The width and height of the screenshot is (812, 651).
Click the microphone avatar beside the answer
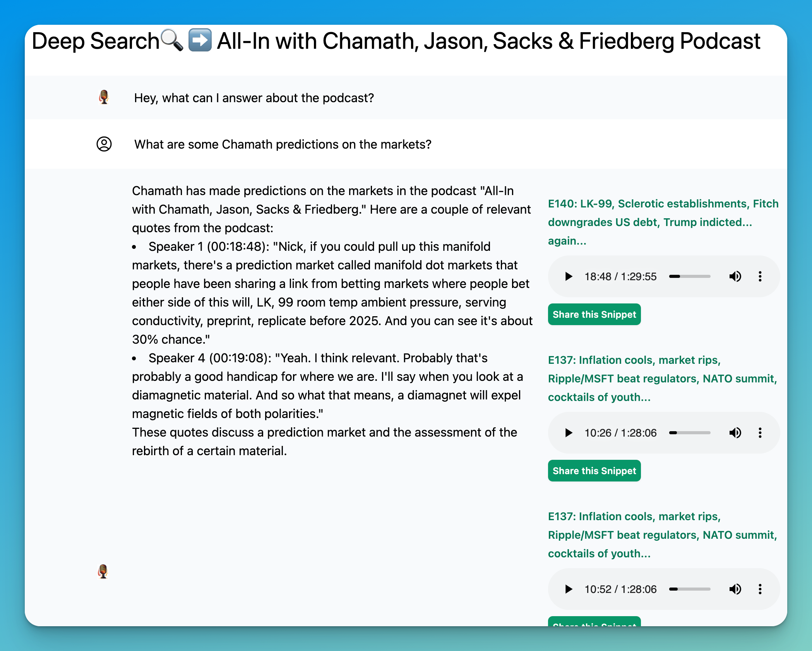point(103,571)
